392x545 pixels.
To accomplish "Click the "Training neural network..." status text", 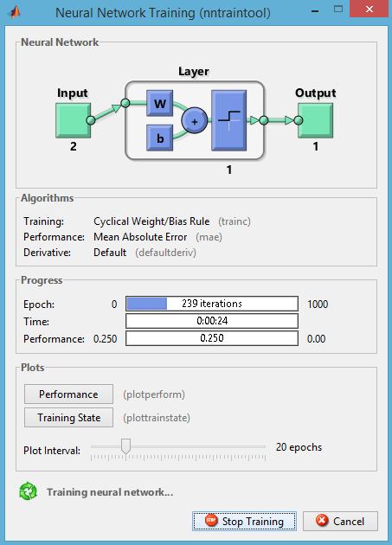I will pos(110,492).
